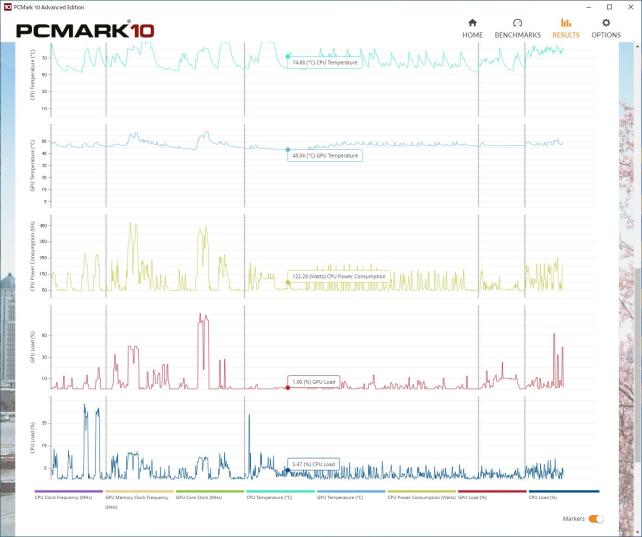Click the 5.47 (%) CPU Load tooltip
This screenshot has width=642, height=537.
point(313,464)
